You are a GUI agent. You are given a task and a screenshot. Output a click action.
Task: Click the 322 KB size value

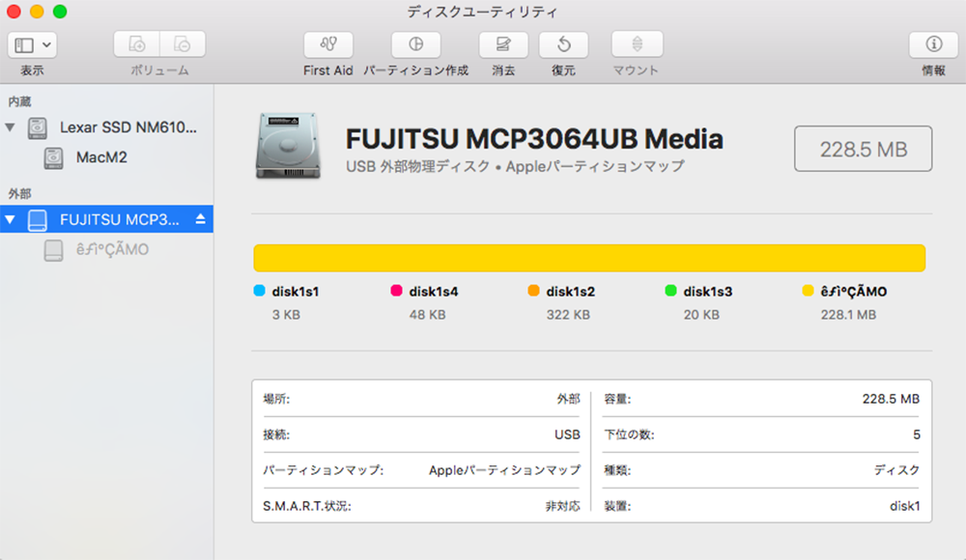tap(568, 315)
